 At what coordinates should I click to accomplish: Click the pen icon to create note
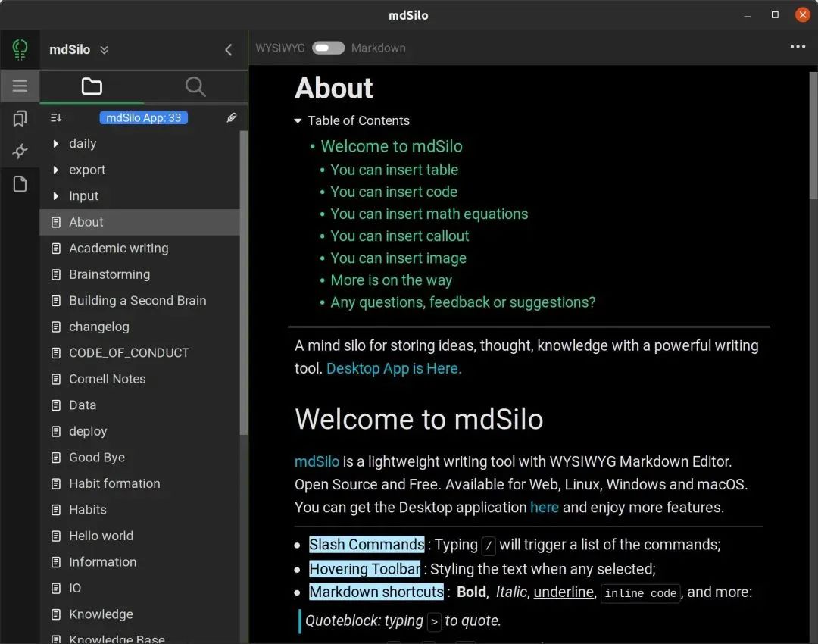click(x=232, y=117)
